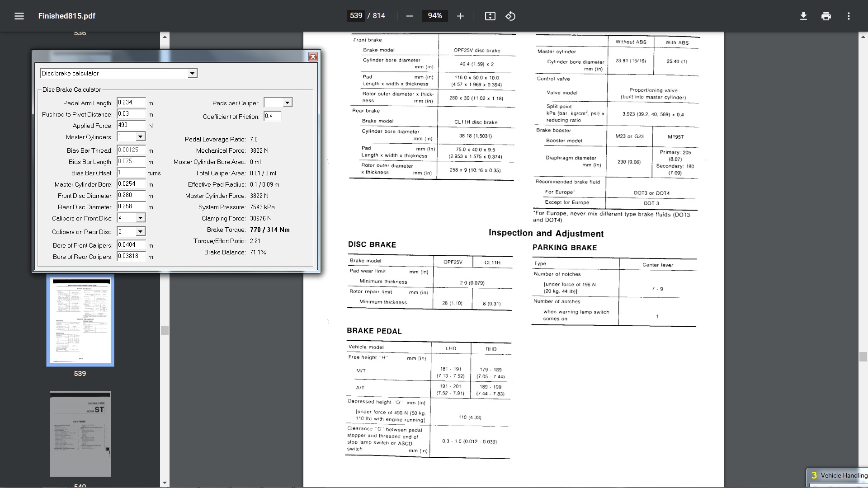Screen dimensions: 868x488
Task: Download the PDF file
Action: tap(803, 16)
